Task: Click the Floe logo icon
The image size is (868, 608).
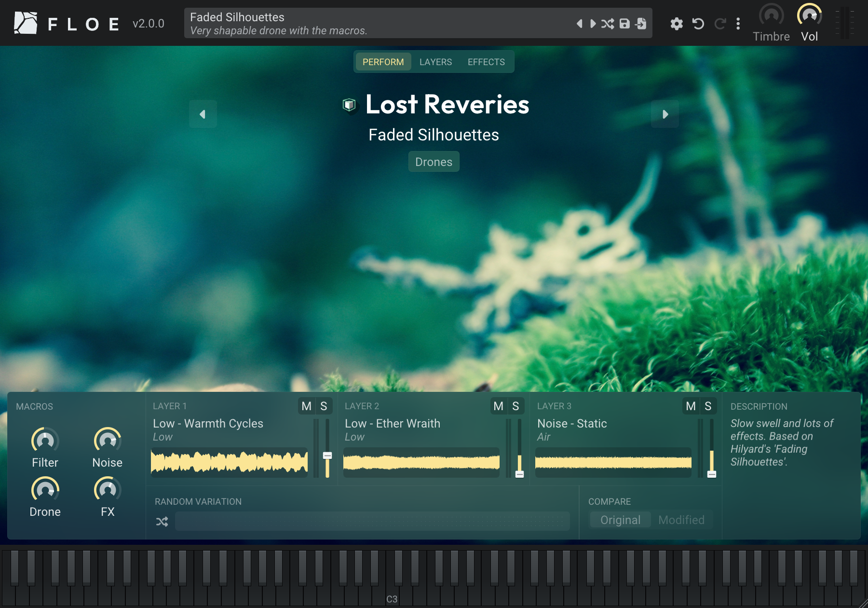Action: (26, 23)
